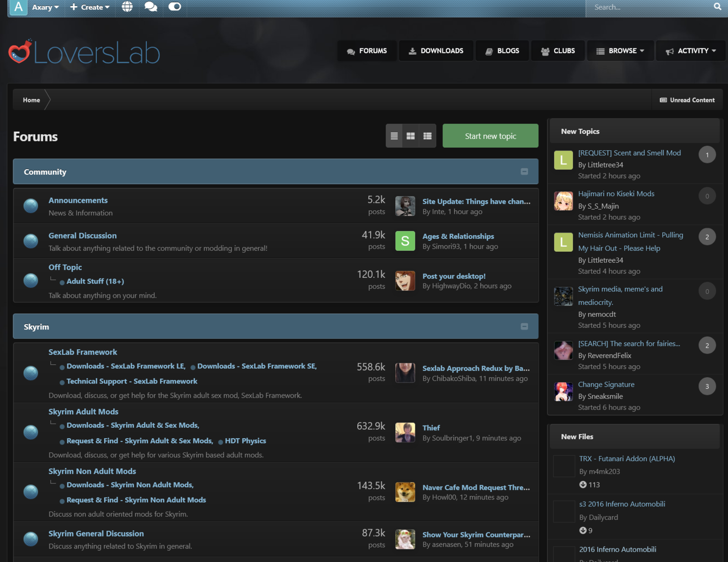Click LoversLab heart logo

pyautogui.click(x=21, y=52)
